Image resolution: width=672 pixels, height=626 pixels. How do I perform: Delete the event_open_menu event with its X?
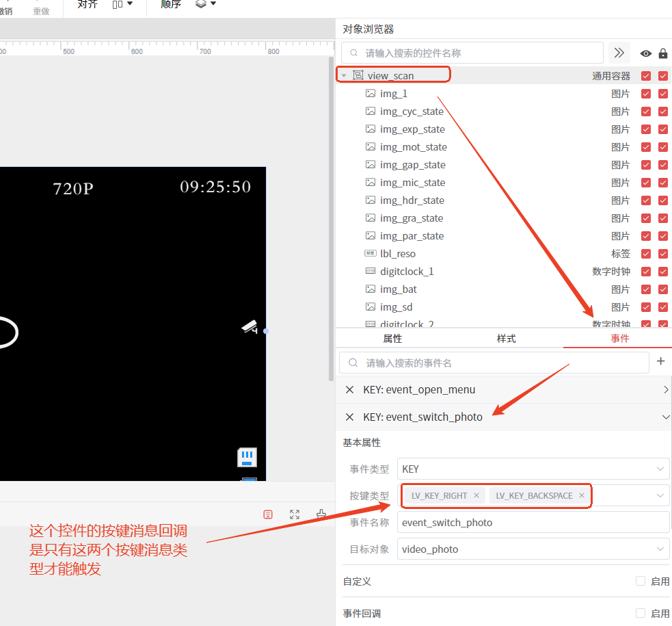coord(350,389)
